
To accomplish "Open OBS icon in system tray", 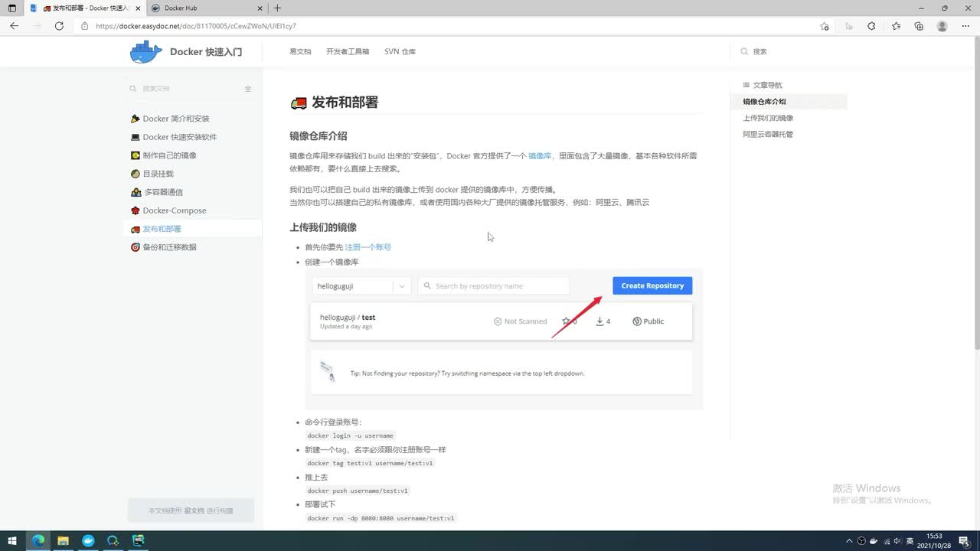I will pos(861,541).
